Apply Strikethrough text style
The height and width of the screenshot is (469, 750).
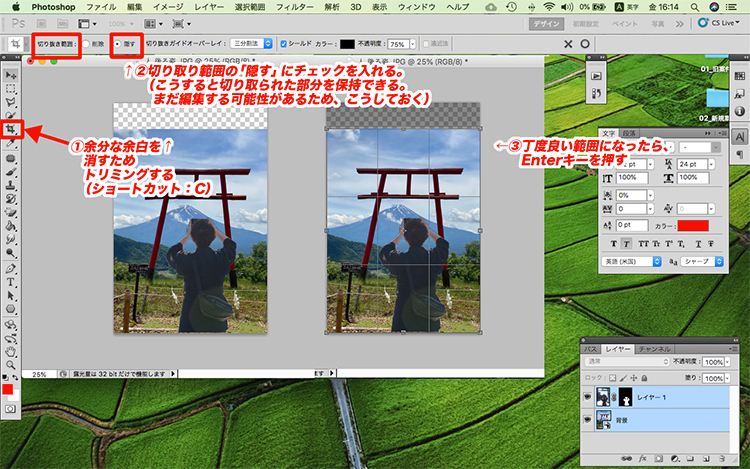(711, 244)
